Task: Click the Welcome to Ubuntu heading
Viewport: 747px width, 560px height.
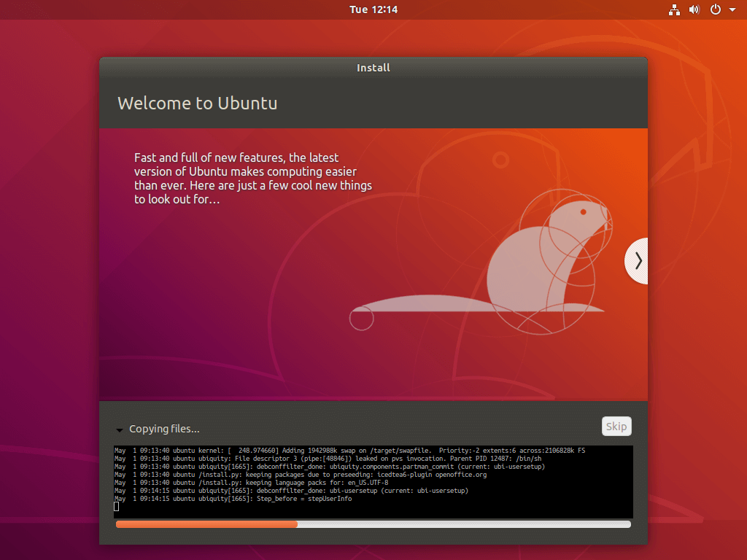Action: [198, 103]
